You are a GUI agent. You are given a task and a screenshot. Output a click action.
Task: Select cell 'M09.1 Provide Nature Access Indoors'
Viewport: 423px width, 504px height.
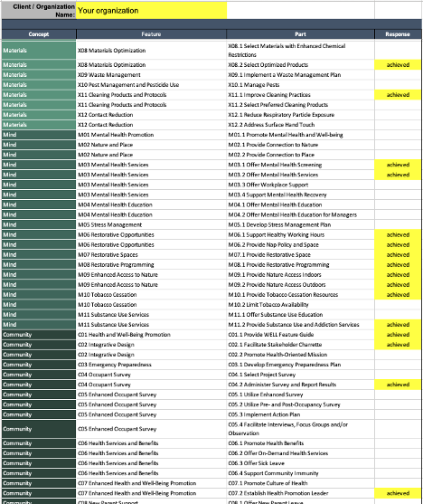click(x=301, y=274)
